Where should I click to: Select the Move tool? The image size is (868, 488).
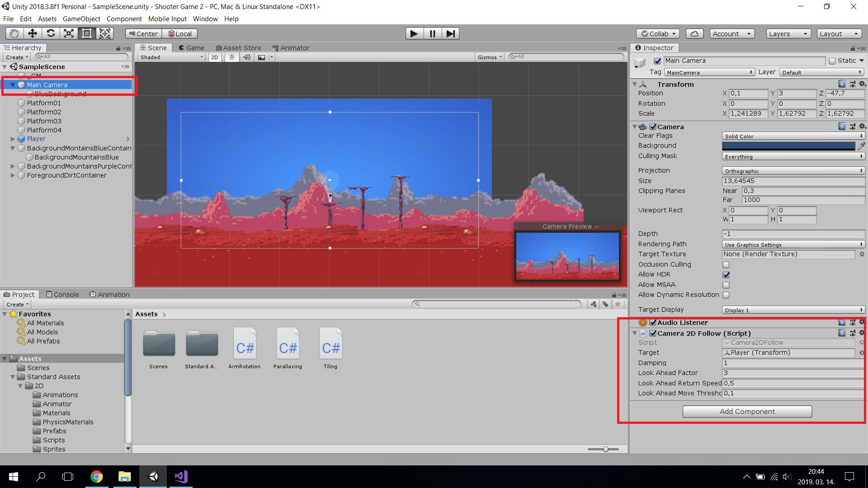[x=33, y=33]
